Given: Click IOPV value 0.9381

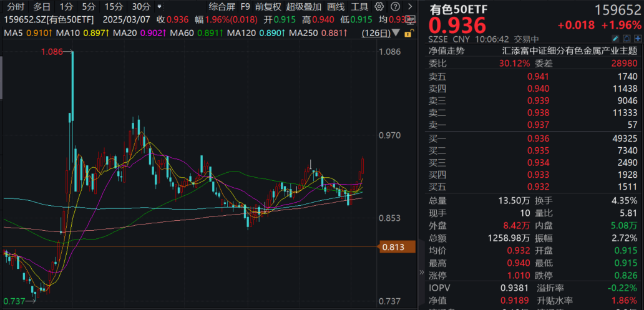Looking at the screenshot, I should [516, 288].
